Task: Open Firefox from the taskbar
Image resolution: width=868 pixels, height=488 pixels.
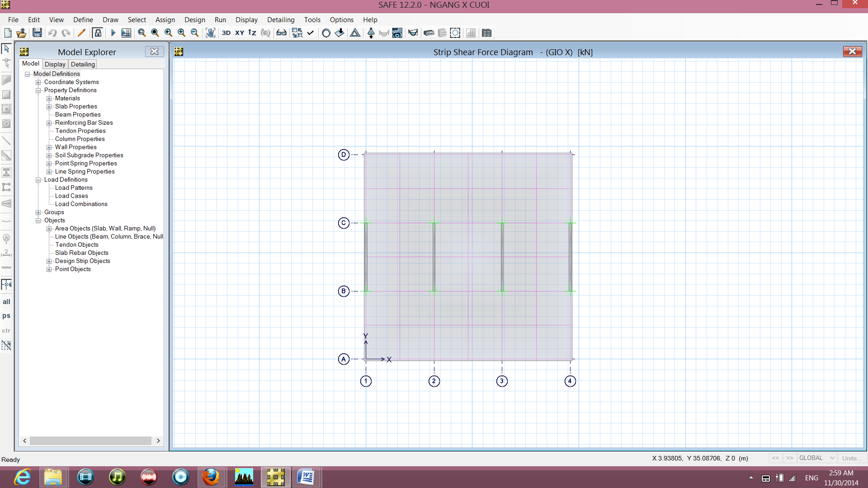Action: (211, 477)
